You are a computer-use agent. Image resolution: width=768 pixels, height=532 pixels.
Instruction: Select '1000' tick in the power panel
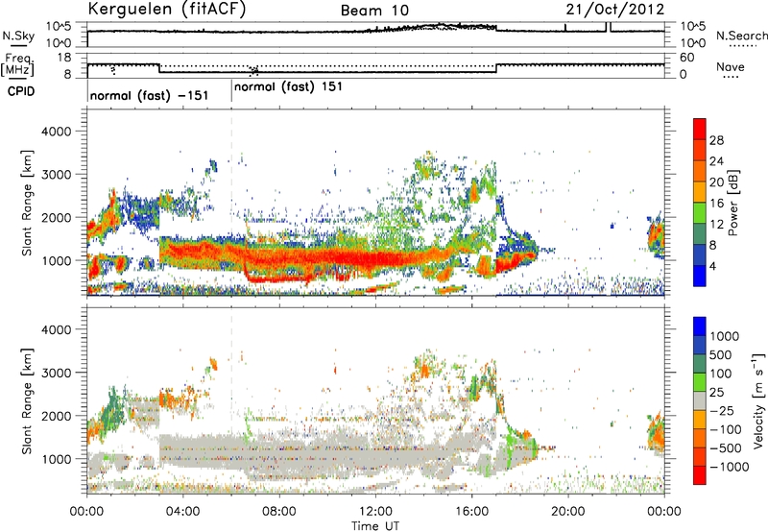(x=57, y=260)
